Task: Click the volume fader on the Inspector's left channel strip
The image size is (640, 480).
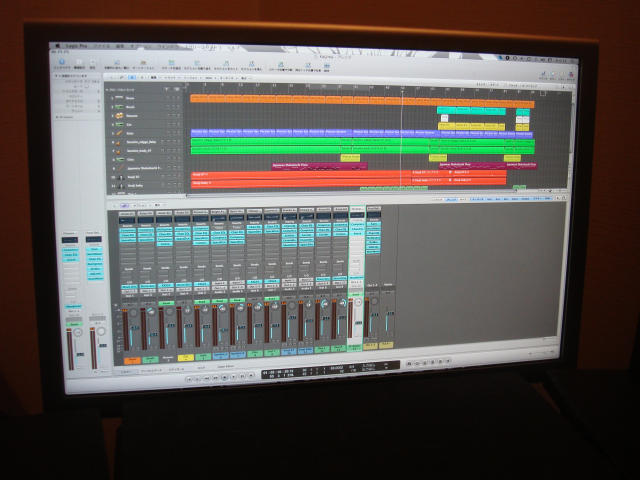Action: point(80,353)
